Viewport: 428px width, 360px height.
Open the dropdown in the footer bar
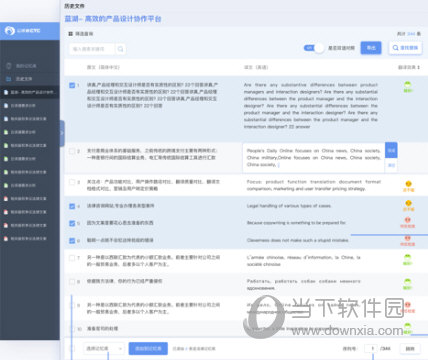104,349
